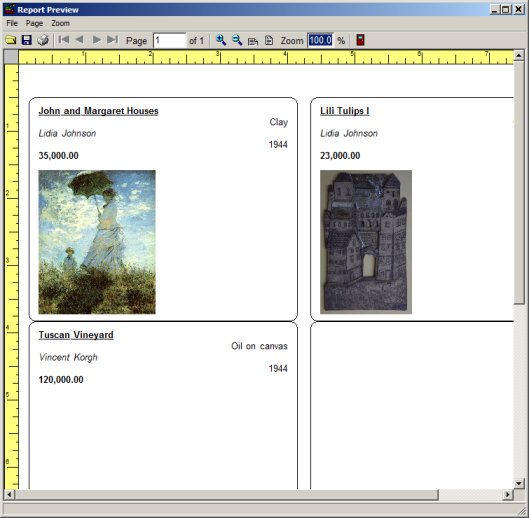Jump to last page arrow button
Screen dimensions: 529x518
112,40
